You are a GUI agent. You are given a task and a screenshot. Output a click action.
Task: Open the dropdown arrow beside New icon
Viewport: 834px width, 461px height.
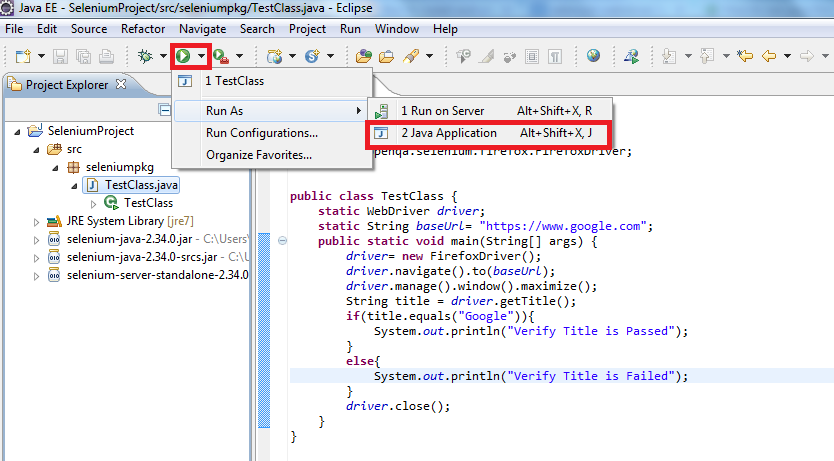pyautogui.click(x=41, y=56)
